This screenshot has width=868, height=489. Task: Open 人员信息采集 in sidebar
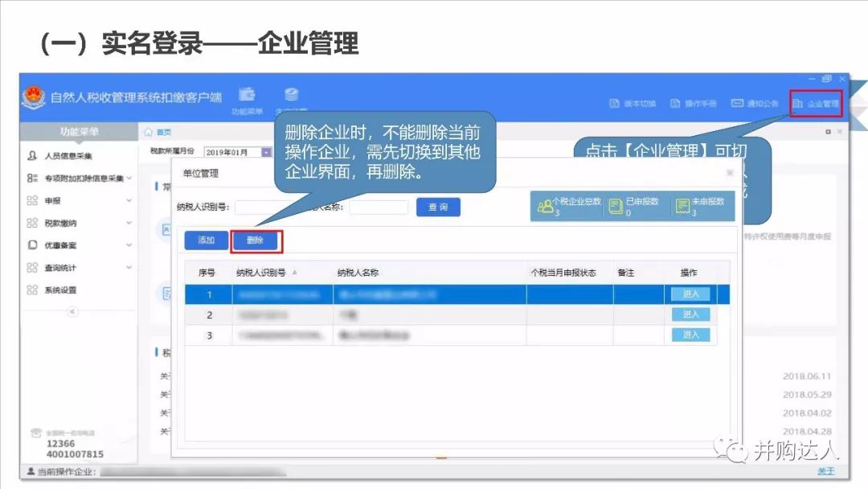(x=68, y=156)
